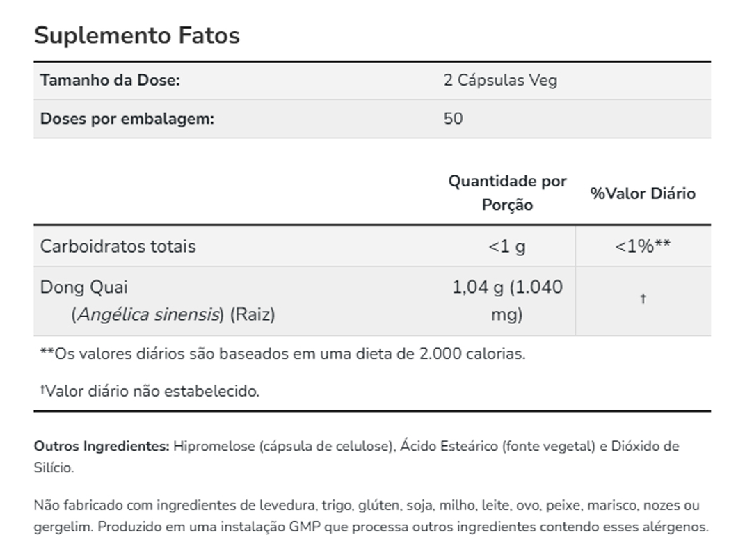Click the Valor diário não estabelecido footnote

[x=152, y=391]
